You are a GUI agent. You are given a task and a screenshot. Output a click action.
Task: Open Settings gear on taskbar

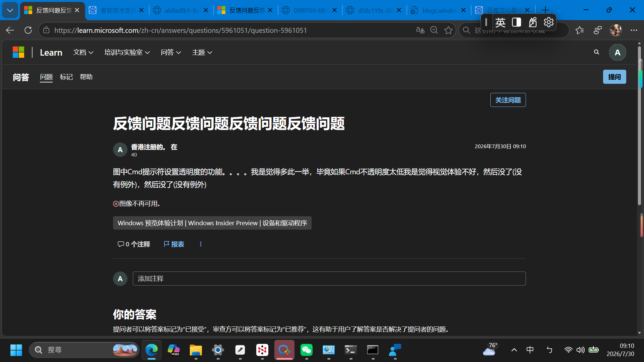coord(218,350)
